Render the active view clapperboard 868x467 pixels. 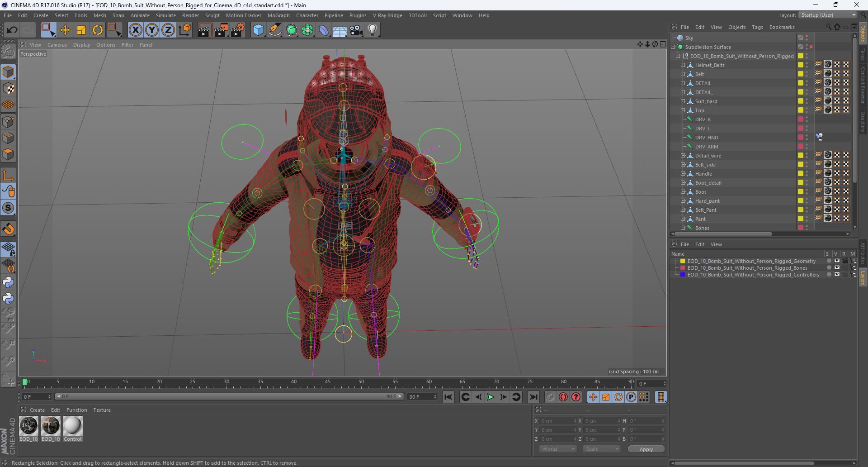pos(204,30)
